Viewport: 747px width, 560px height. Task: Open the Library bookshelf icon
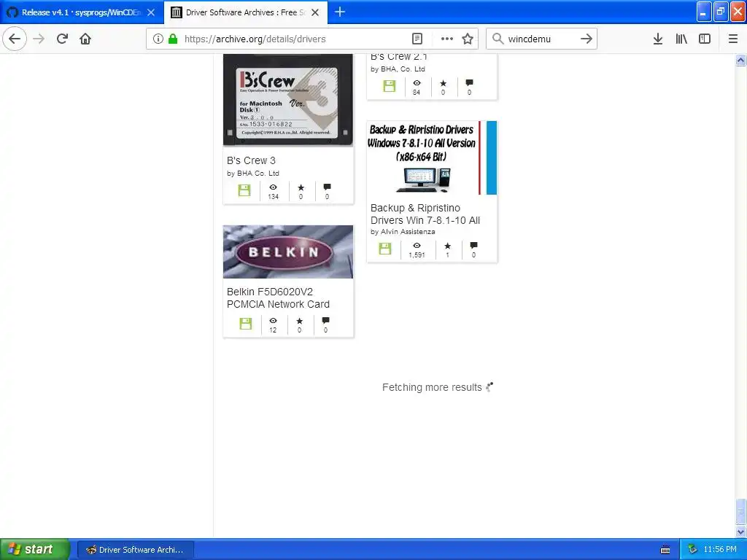coord(681,39)
